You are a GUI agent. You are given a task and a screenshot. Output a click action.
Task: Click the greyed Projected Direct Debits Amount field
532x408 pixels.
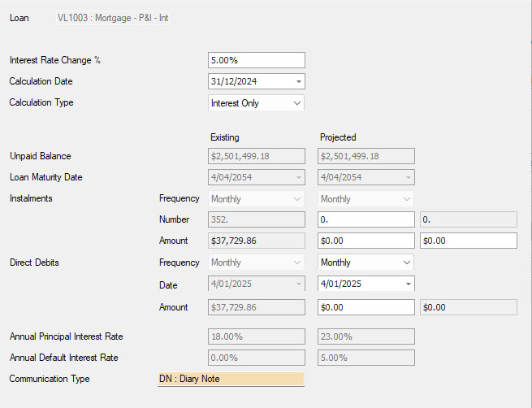(x=469, y=307)
